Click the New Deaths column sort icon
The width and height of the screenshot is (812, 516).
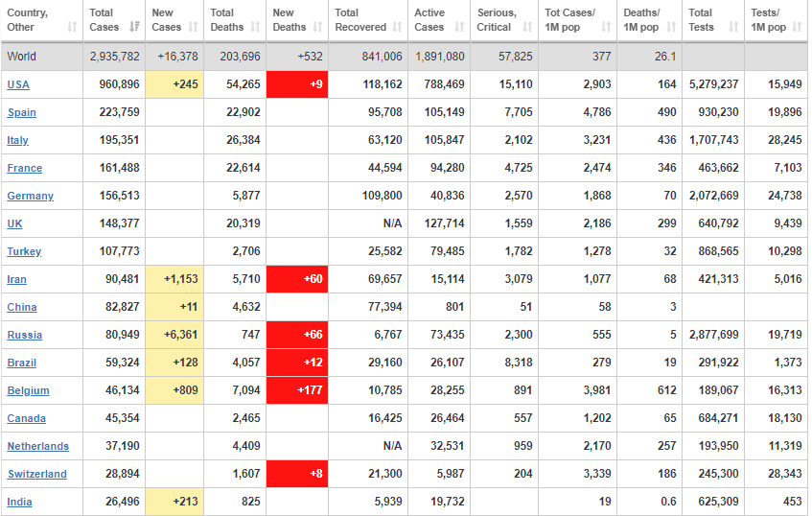(318, 28)
